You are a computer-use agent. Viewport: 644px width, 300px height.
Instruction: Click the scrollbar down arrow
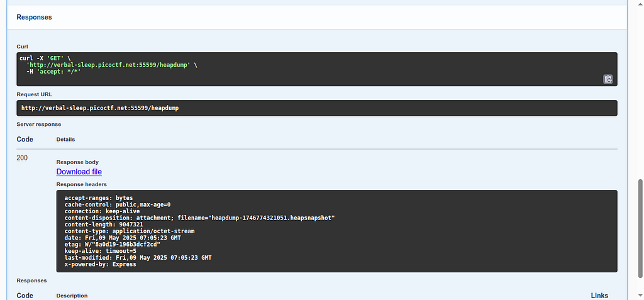[x=638, y=296]
